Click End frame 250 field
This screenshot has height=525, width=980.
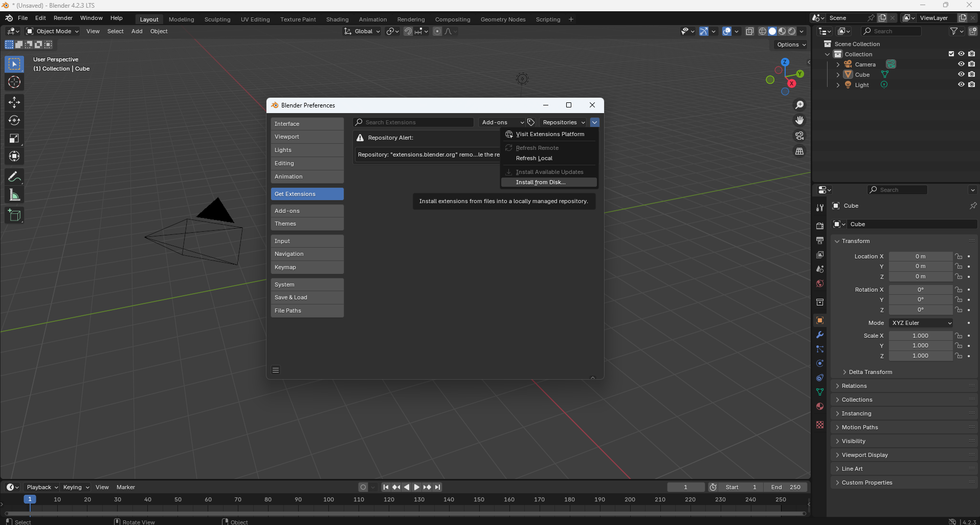[785, 487]
